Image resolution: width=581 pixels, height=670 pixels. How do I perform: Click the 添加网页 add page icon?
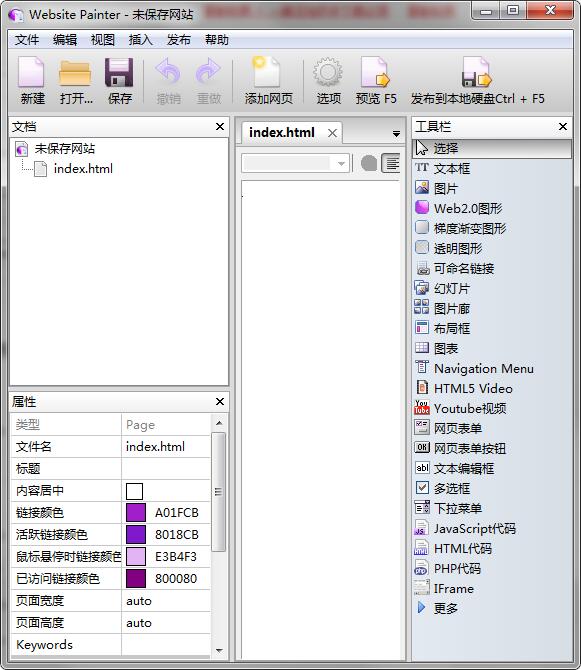[x=267, y=72]
